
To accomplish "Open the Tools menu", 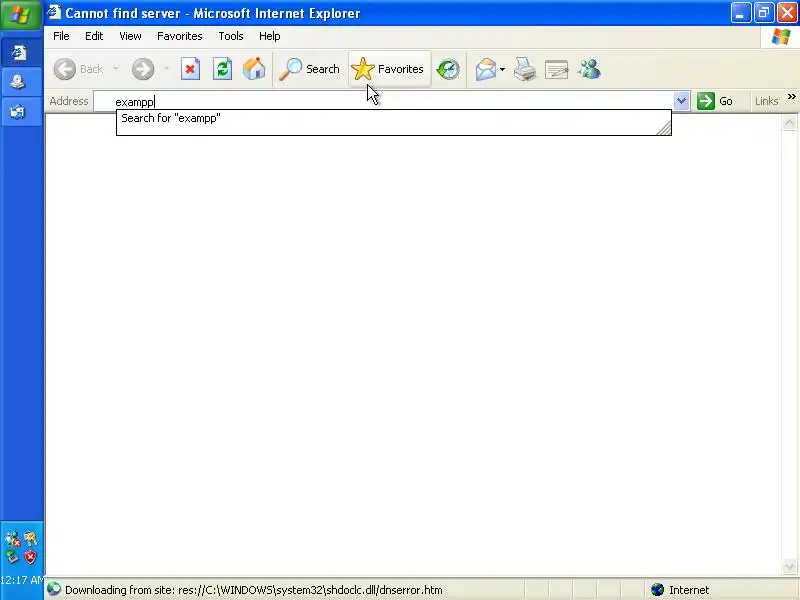I will coord(231,36).
